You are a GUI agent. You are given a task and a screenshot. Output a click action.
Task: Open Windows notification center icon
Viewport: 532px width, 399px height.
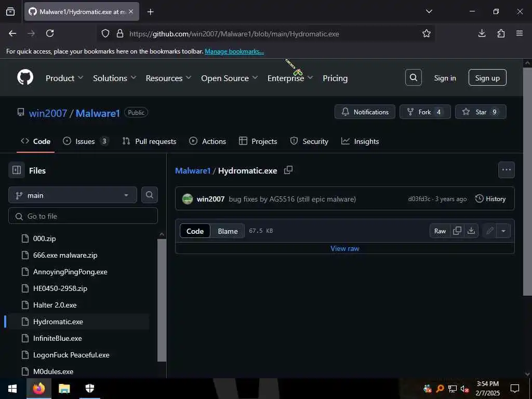[x=515, y=388]
